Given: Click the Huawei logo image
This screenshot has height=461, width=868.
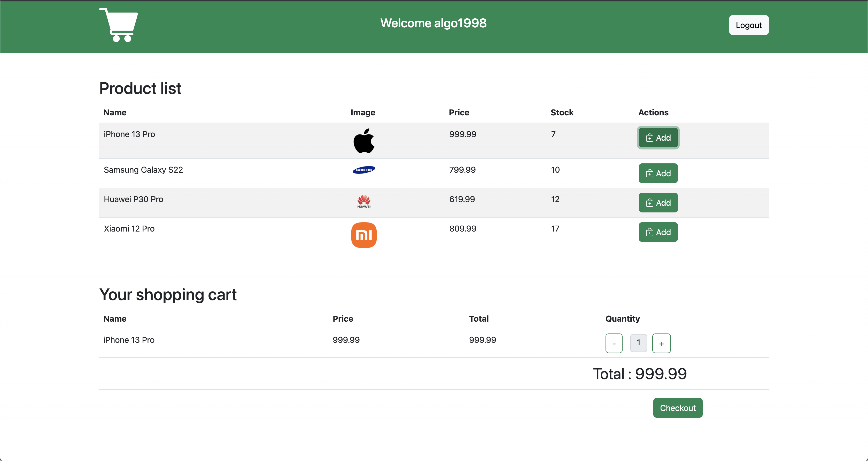Looking at the screenshot, I should 364,201.
